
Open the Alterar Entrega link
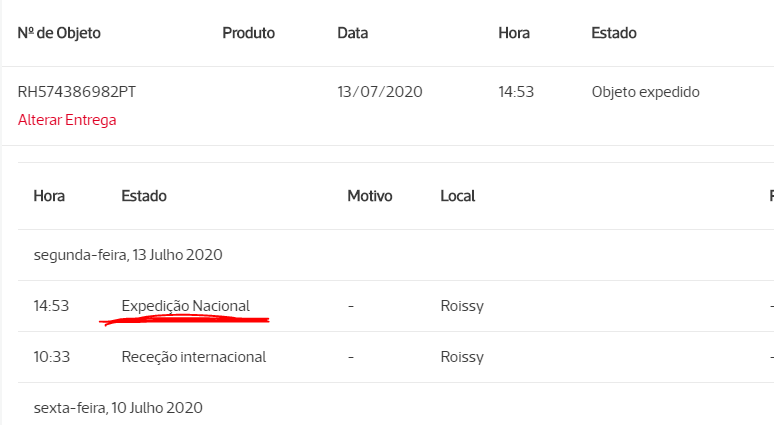pos(67,120)
